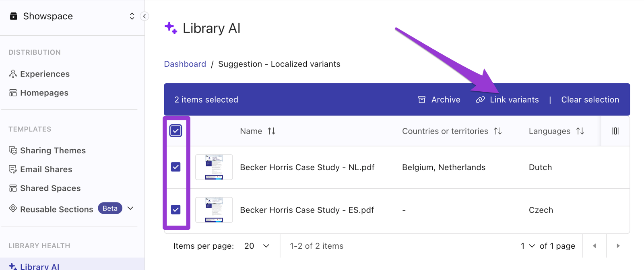The width and height of the screenshot is (644, 270).
Task: Click file name Becker Horris Case Study - NL.pdf
Action: (307, 167)
